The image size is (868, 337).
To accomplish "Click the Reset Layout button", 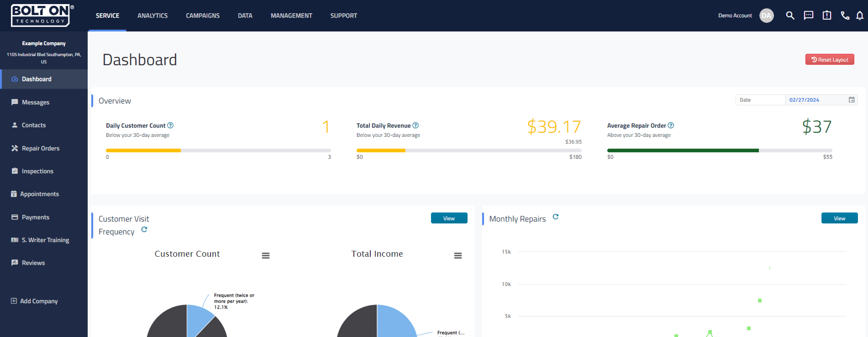I will tap(830, 60).
